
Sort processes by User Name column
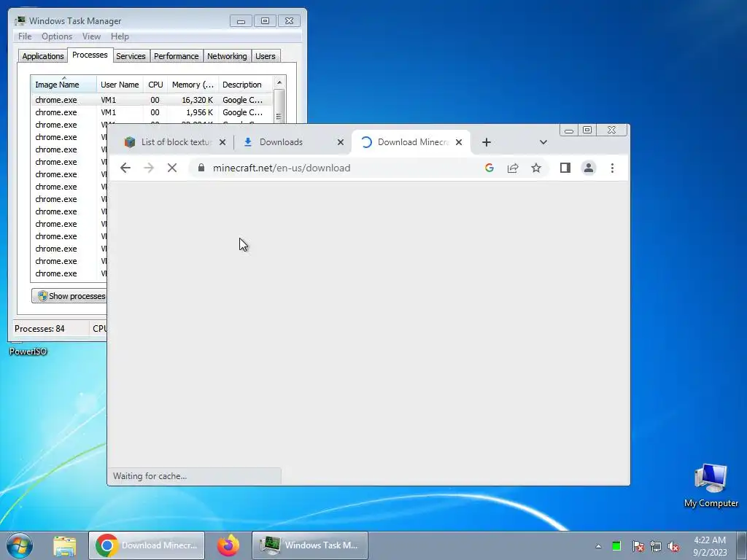(120, 85)
